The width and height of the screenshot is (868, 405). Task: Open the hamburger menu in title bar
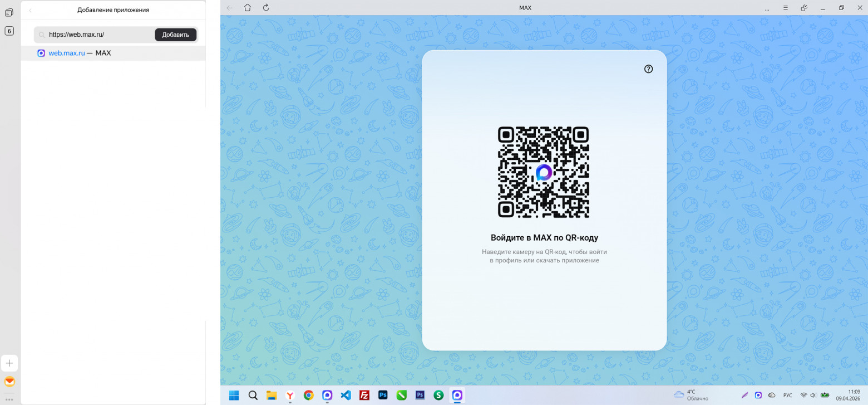tap(786, 8)
